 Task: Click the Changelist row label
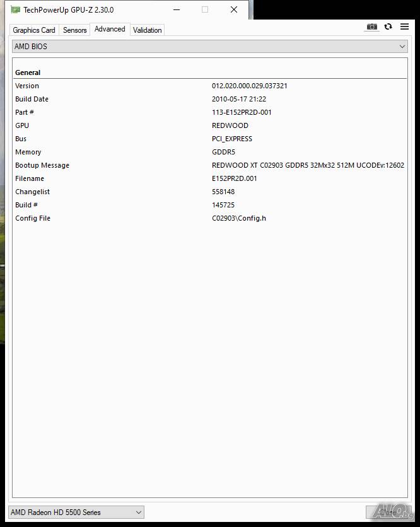pos(32,192)
